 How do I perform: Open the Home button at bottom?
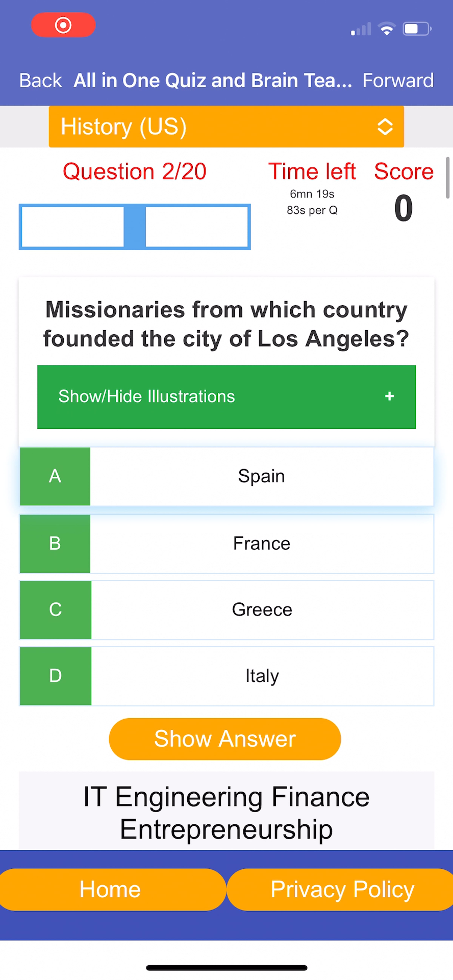pyautogui.click(x=110, y=890)
